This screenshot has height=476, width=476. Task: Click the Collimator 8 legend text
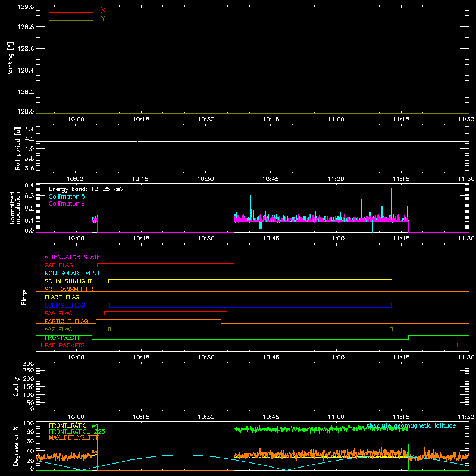[x=67, y=196]
